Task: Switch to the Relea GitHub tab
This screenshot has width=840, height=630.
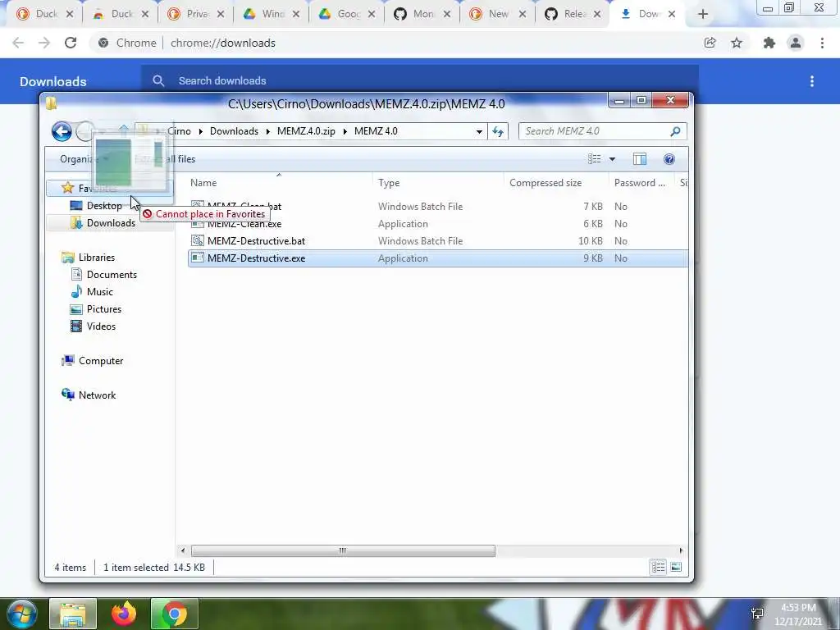Action: pyautogui.click(x=573, y=14)
